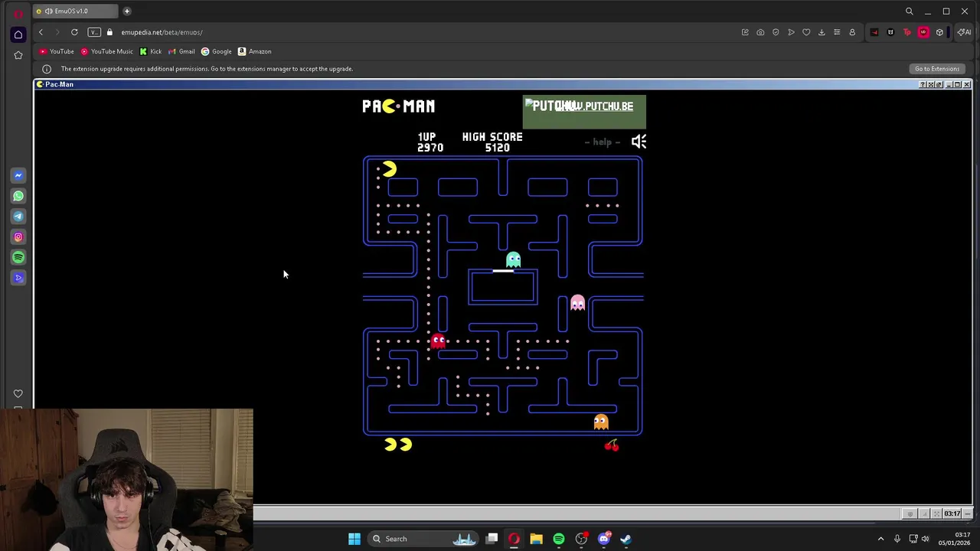980x551 pixels.
Task: Click the Pac-Man window title bar icon
Action: 40,84
